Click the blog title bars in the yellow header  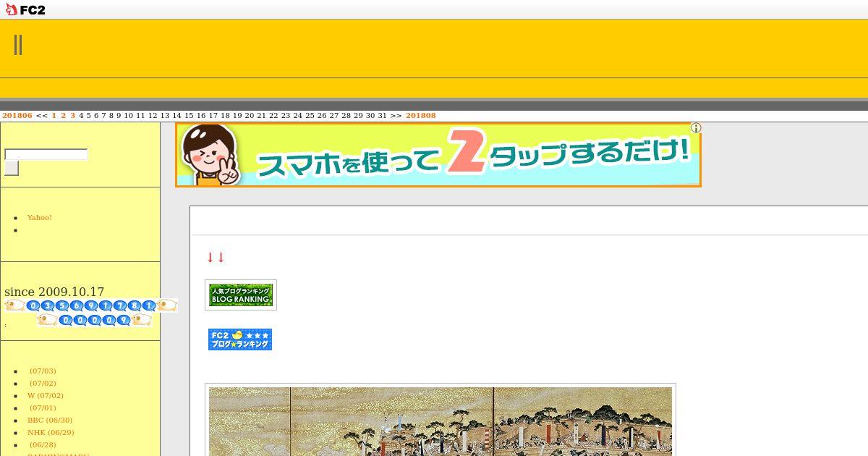18,45
